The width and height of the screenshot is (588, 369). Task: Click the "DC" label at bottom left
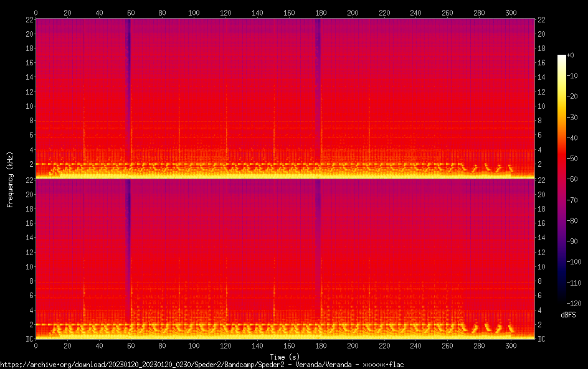(28, 339)
